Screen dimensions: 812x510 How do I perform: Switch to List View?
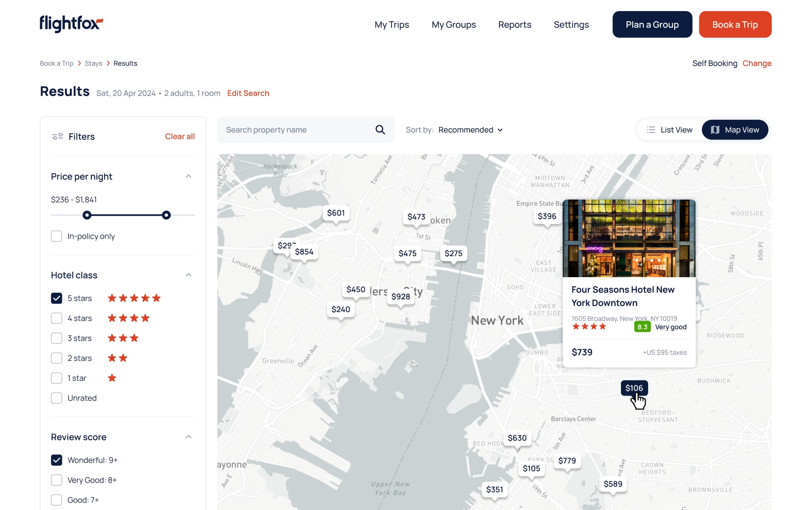tap(670, 130)
